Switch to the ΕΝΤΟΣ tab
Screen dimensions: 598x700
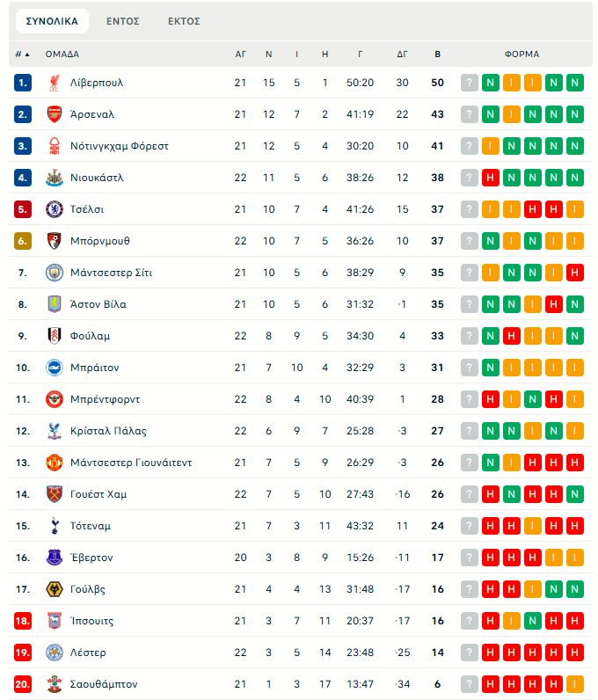pos(123,21)
